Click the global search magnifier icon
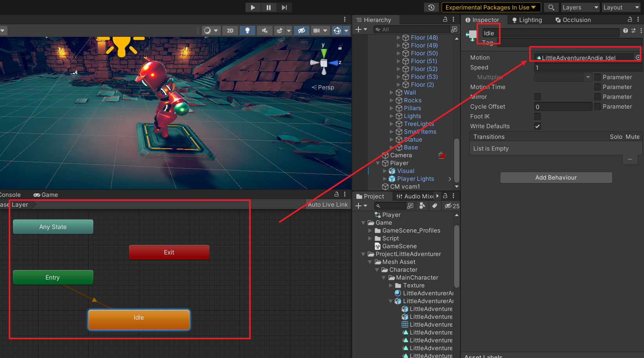This screenshot has width=644, height=358. click(x=551, y=7)
